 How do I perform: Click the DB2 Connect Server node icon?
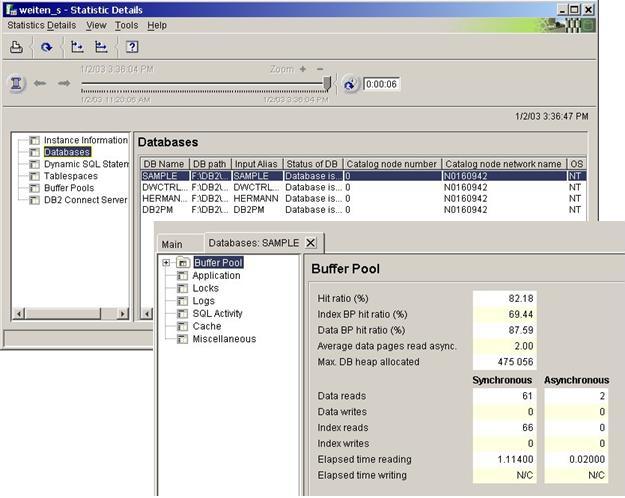(35, 200)
